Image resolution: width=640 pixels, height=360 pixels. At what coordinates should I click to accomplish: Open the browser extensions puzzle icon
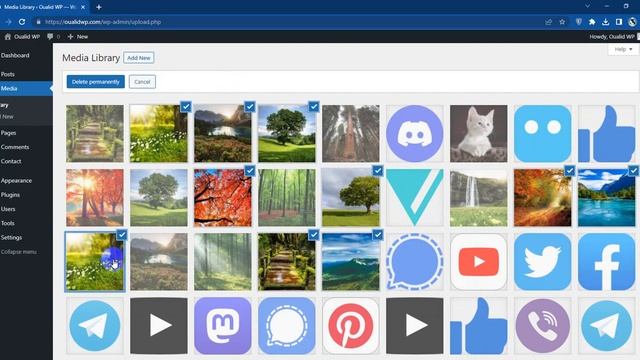coord(592,22)
